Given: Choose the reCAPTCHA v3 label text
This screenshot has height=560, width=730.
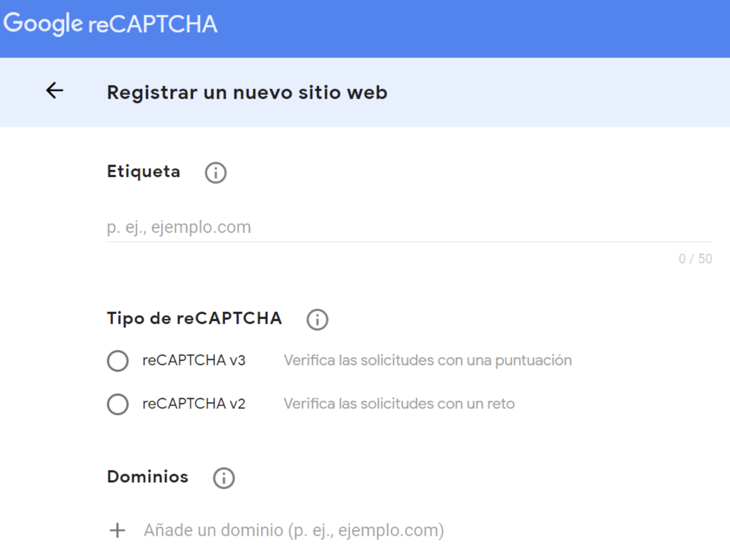Looking at the screenshot, I should pos(194,360).
